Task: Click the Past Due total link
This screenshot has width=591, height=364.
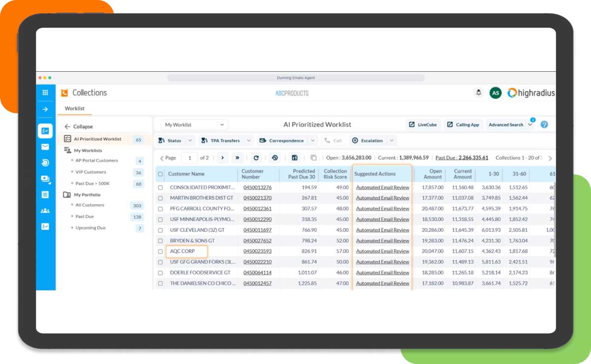Action: [x=462, y=158]
